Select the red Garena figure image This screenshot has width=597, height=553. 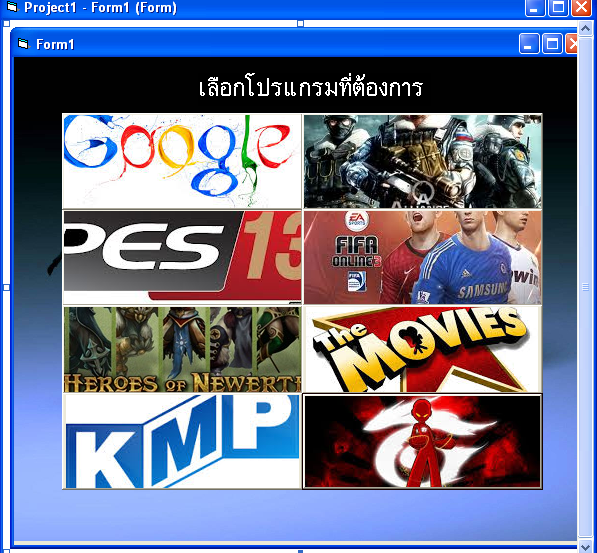pos(423,441)
